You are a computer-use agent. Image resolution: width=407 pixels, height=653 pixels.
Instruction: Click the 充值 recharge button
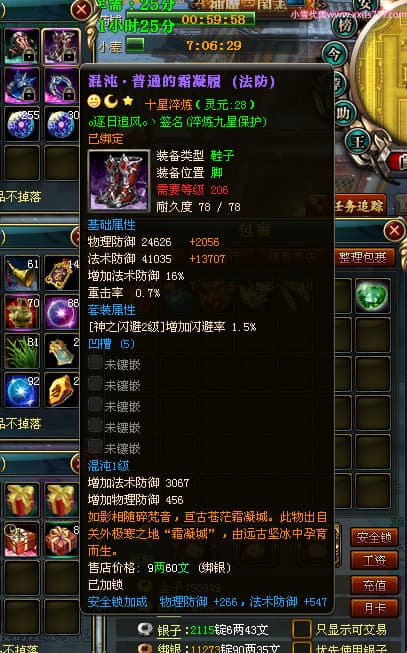[374, 585]
